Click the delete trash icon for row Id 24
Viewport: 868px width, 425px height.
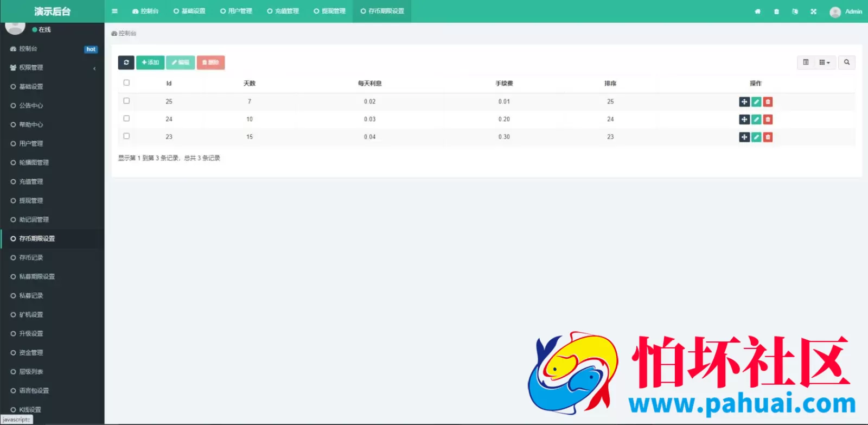[x=768, y=119]
